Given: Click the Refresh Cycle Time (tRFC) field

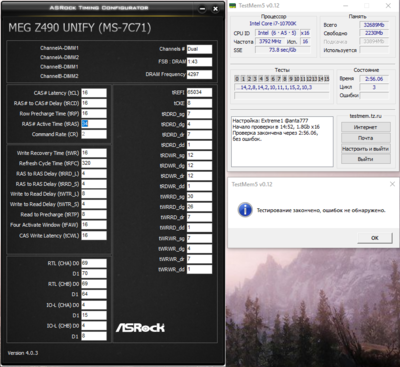Looking at the screenshot, I should (94, 163).
